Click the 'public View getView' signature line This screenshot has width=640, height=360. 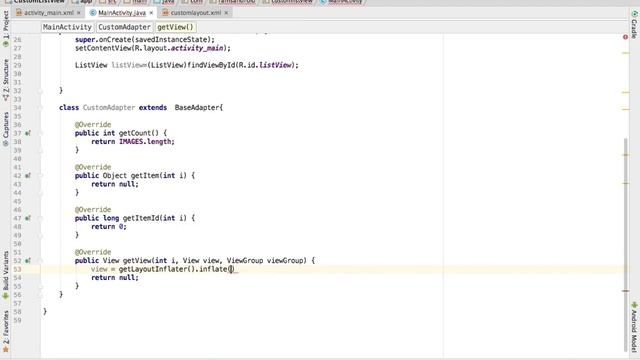tap(195, 260)
